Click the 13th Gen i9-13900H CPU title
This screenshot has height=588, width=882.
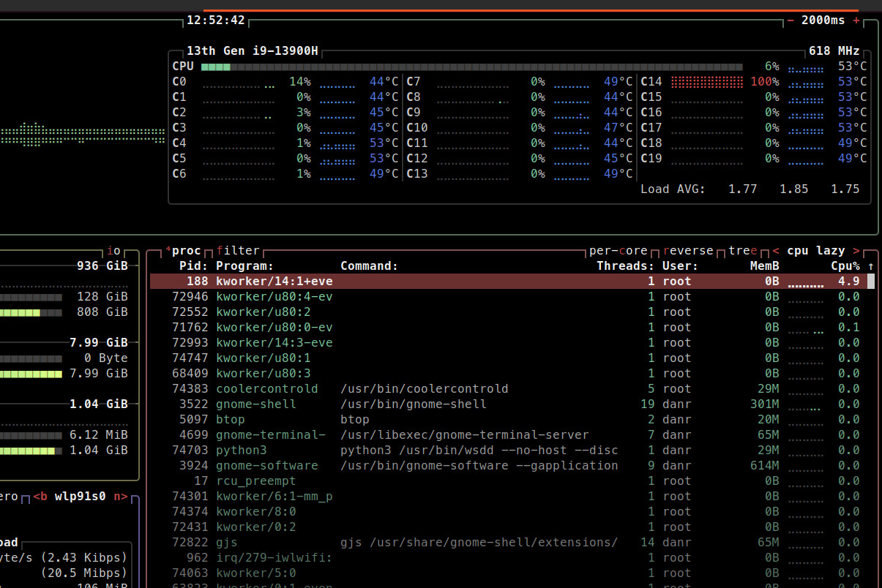coord(253,51)
